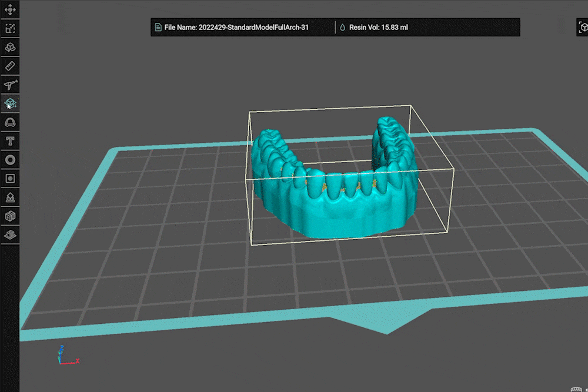Viewport: 588px width, 392px height.
Task: Click the droplet icon beside Resin Vol
Action: click(x=342, y=28)
